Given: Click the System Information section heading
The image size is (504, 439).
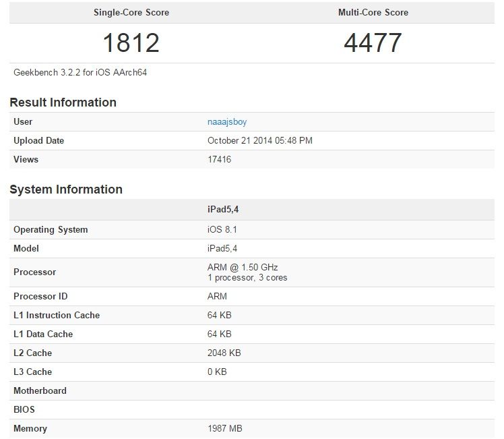Looking at the screenshot, I should tap(66, 189).
